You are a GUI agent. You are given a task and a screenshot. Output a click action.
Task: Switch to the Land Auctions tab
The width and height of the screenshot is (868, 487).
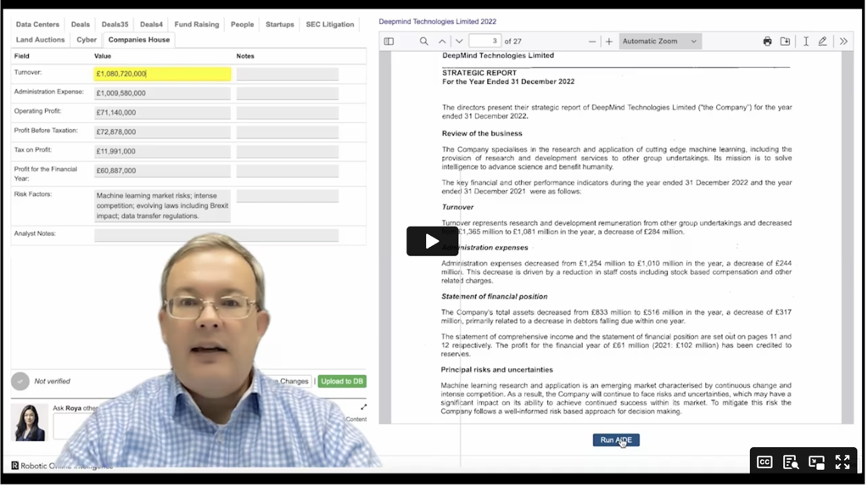(x=41, y=40)
